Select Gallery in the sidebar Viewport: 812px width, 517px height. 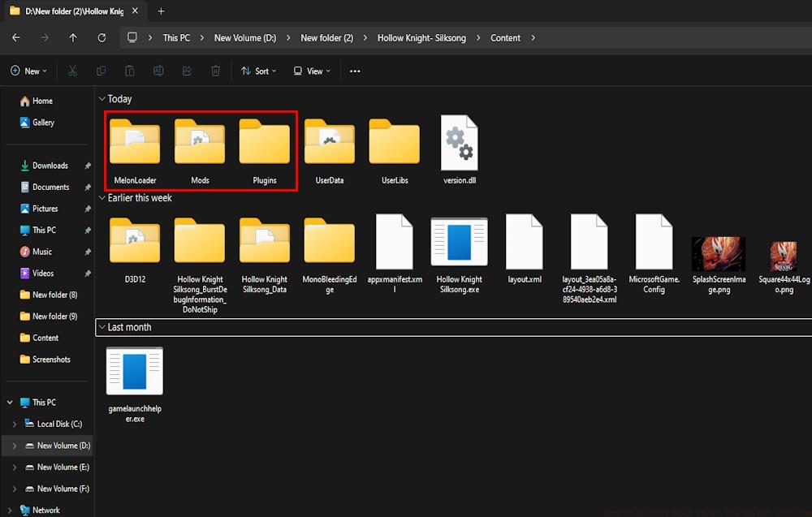click(42, 122)
